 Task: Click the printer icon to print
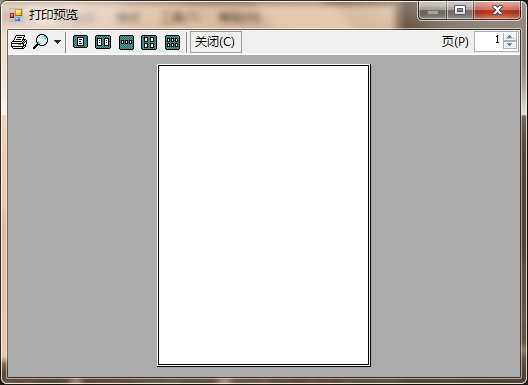pos(19,42)
